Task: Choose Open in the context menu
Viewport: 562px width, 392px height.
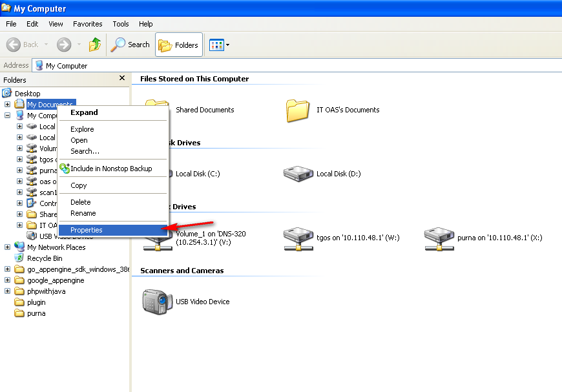Action: [x=113, y=140]
